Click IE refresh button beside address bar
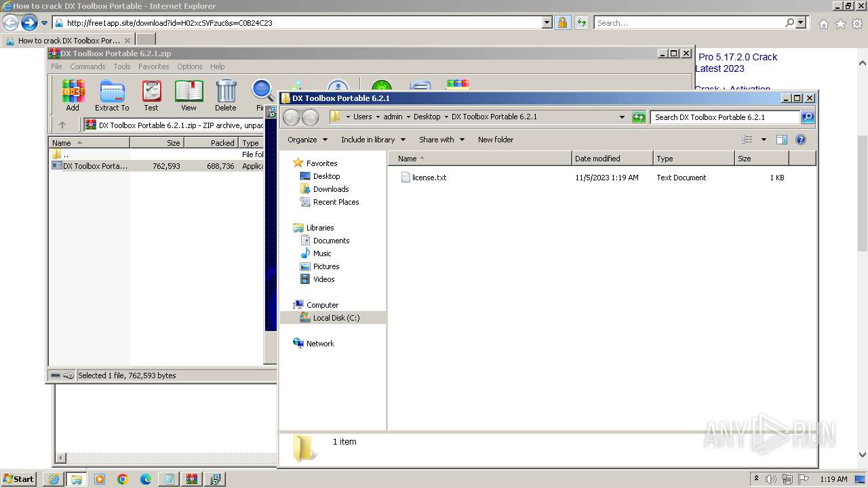 (x=581, y=22)
